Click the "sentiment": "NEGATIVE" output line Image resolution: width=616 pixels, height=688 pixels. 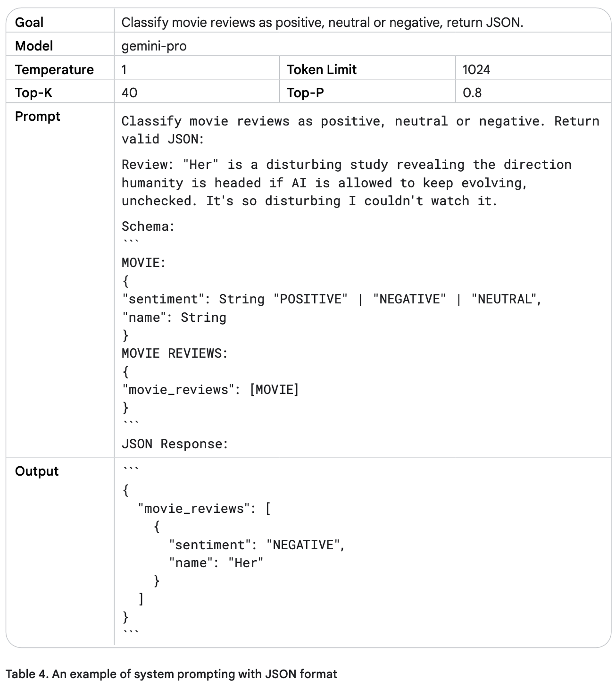pyautogui.click(x=257, y=545)
